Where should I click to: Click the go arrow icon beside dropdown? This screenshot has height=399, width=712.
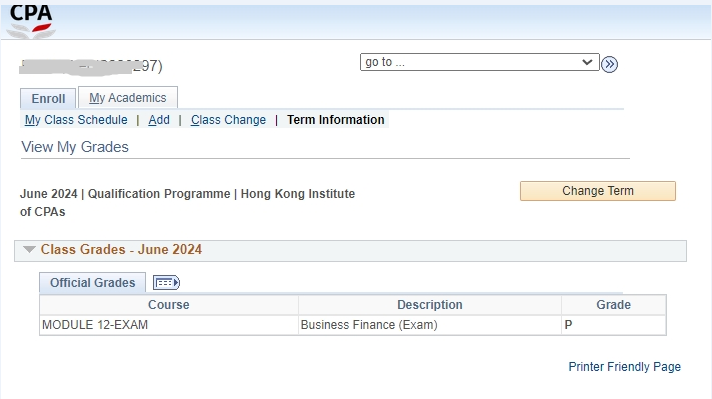(x=609, y=64)
